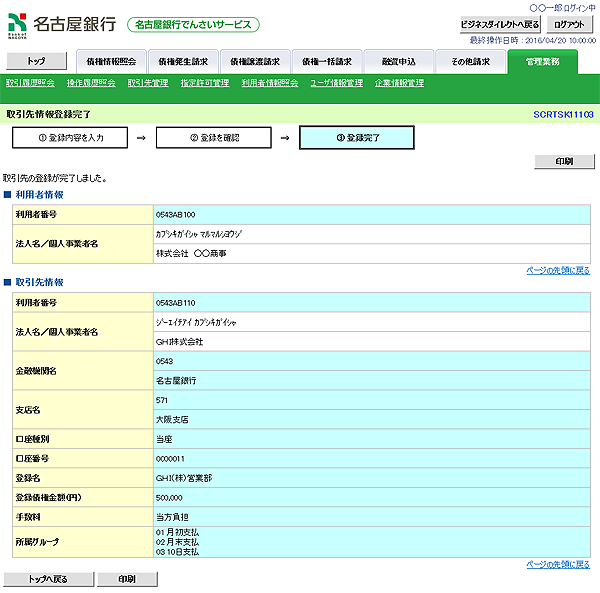Click partner number 0543AB110 value
This screenshot has height=593, width=600.
coord(176,303)
